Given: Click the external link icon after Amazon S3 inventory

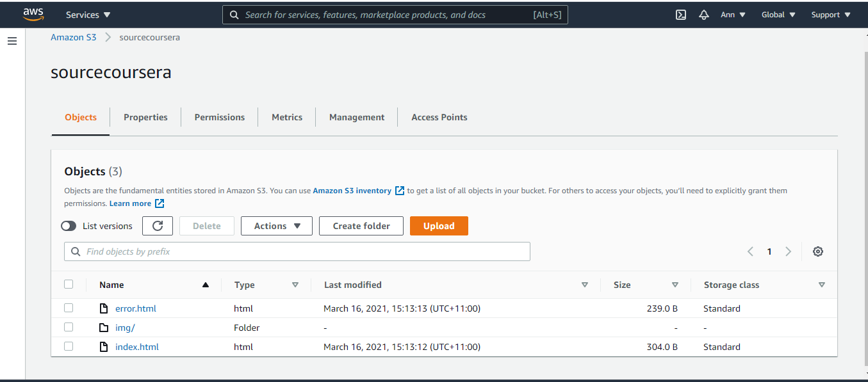Looking at the screenshot, I should tap(400, 191).
